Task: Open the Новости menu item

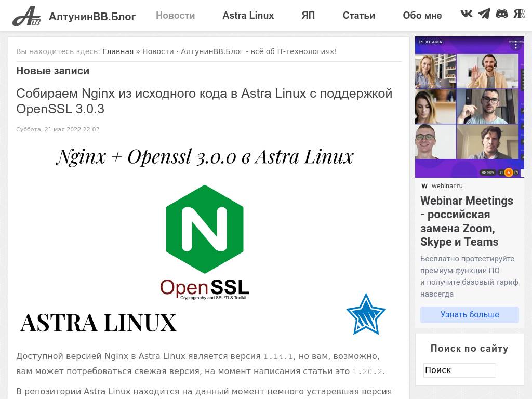Action: pos(176,15)
